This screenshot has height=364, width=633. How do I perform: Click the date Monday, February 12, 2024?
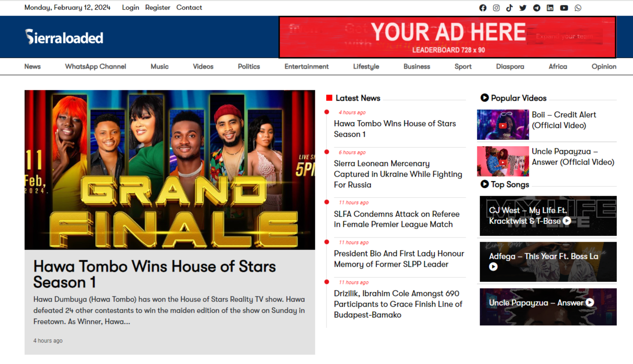[67, 7]
